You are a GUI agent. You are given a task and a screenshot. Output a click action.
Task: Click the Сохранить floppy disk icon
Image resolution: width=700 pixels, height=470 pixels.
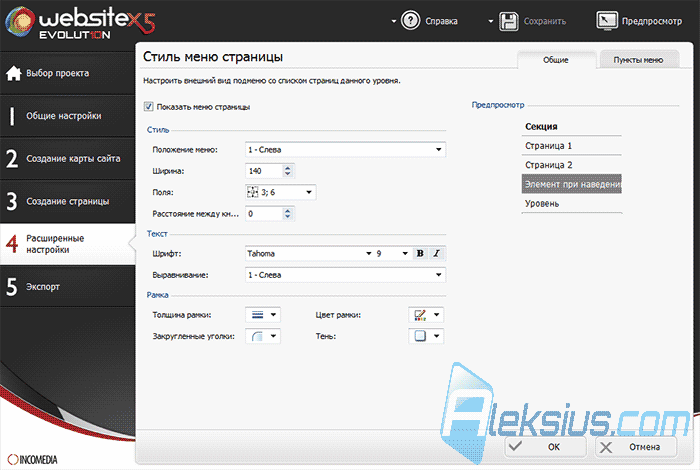point(508,21)
